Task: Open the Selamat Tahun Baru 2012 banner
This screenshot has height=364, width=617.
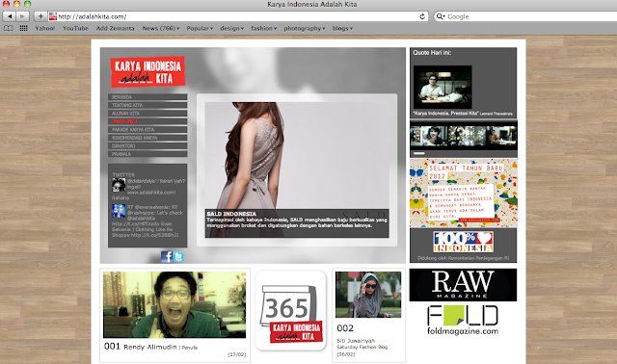Action: [464, 193]
